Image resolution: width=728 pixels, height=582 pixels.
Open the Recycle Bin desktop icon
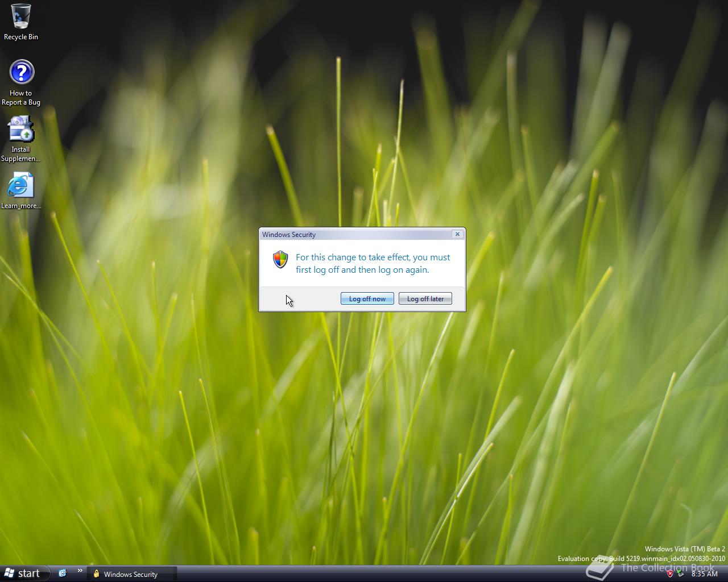[21, 22]
